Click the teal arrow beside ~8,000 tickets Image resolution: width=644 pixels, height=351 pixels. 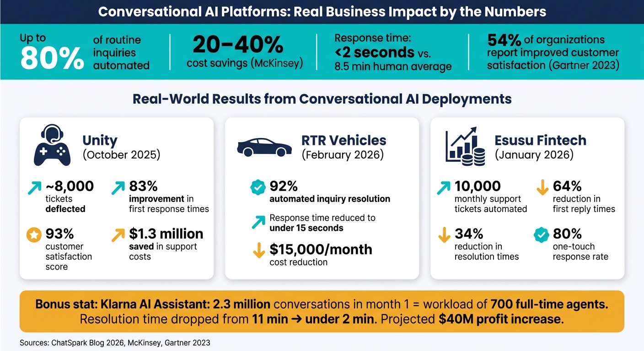pyautogui.click(x=36, y=188)
